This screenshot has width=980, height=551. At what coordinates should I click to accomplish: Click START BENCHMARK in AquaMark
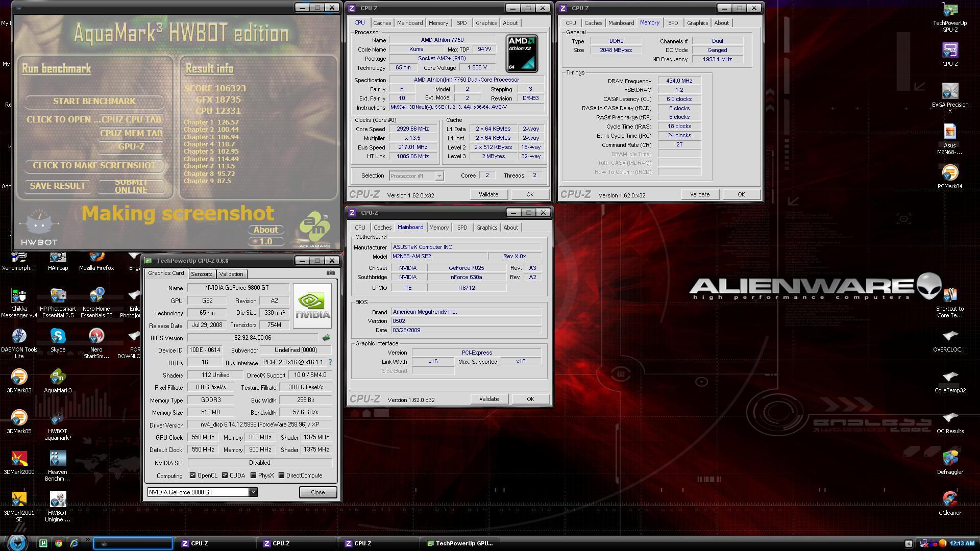pos(94,101)
